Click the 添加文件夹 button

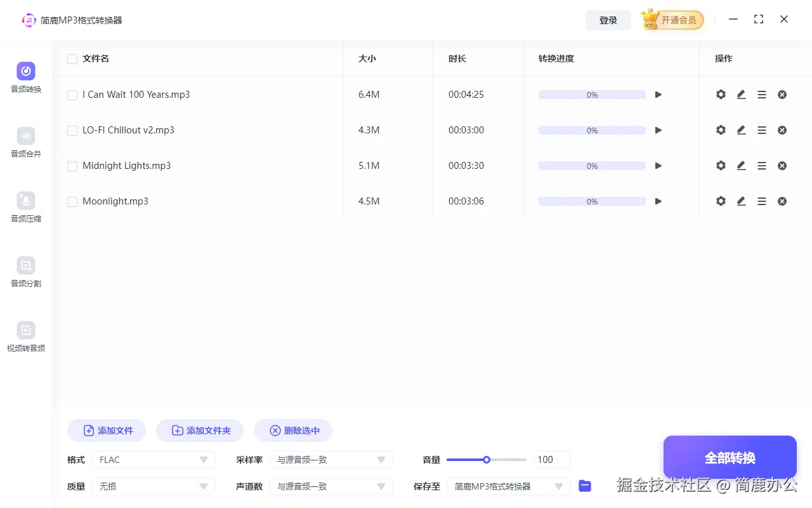200,431
